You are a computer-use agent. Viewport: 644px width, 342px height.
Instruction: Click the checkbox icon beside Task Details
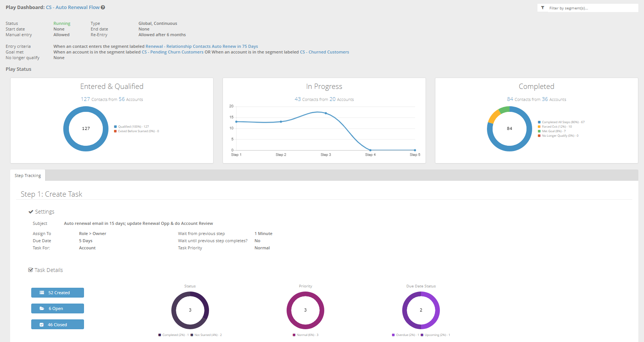click(31, 270)
